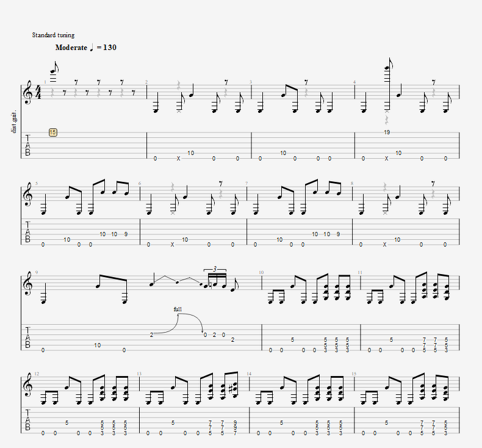Viewport: 482px width, 448px height.
Task: Click the 'full' bend marking in measure 9
Action: coord(178,309)
